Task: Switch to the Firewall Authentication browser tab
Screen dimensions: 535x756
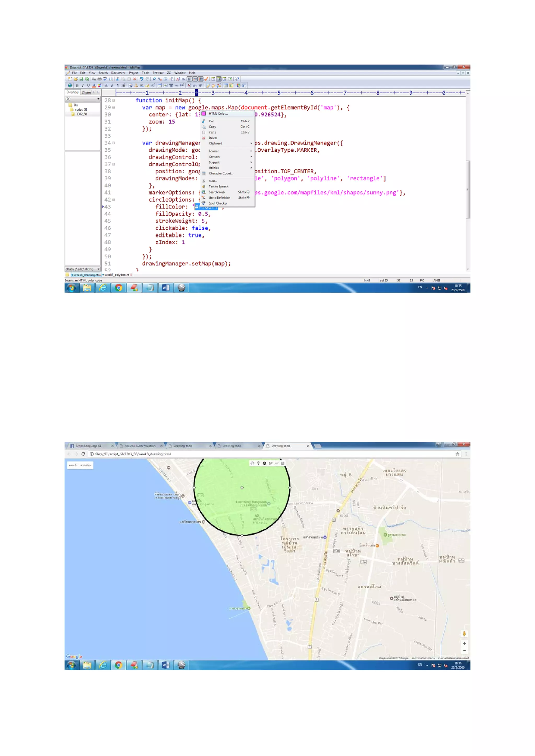Action: tap(140, 446)
